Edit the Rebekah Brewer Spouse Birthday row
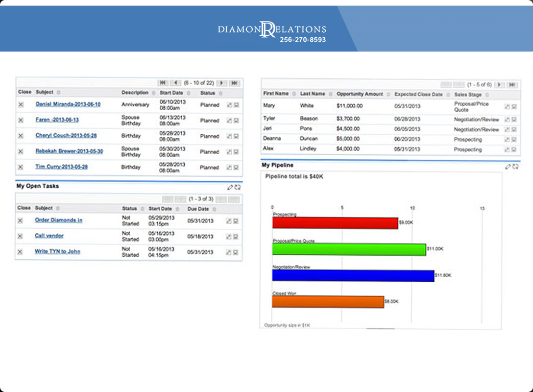 click(229, 152)
